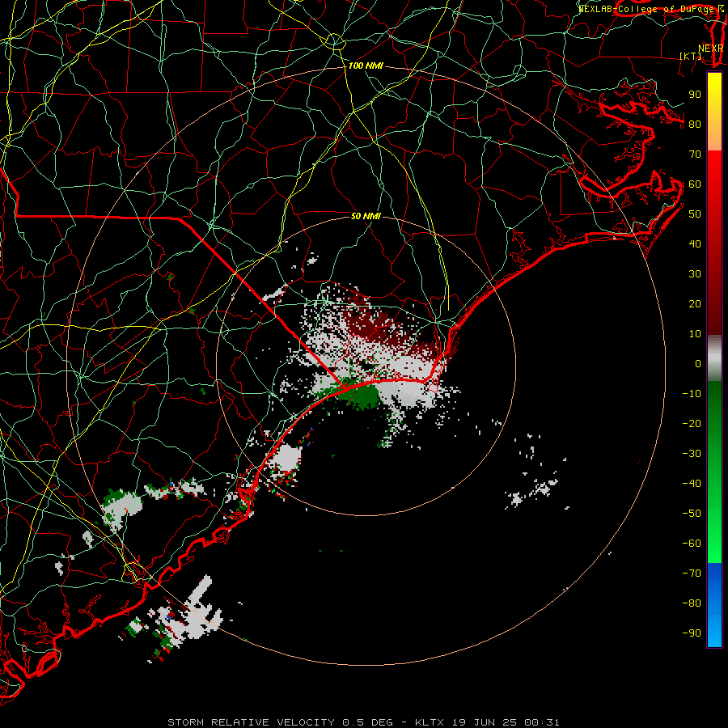Click the "40" scale value

point(695,243)
